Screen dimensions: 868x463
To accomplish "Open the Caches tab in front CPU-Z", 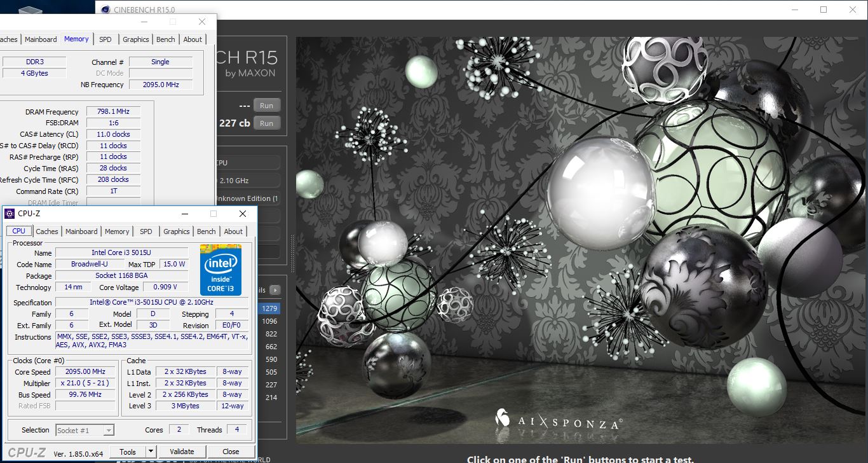I will coord(47,231).
